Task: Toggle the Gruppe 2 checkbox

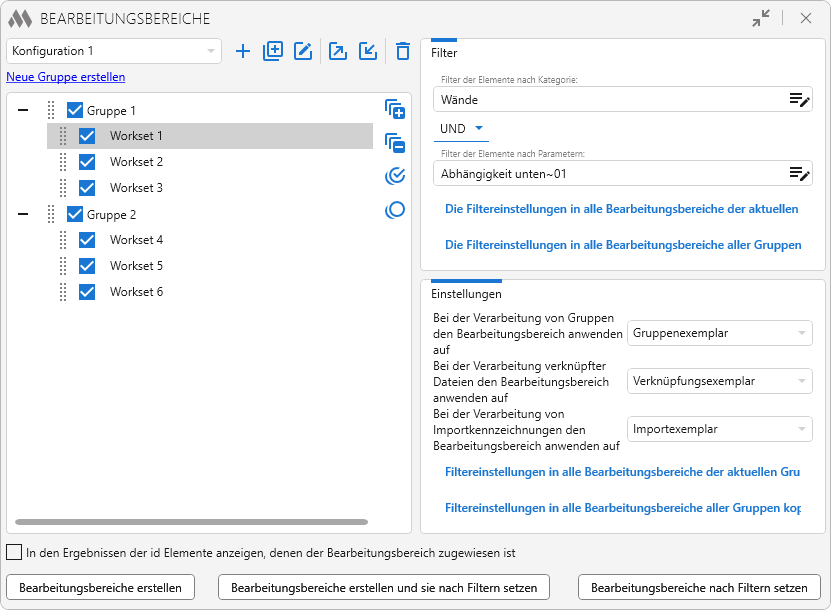Action: point(75,214)
